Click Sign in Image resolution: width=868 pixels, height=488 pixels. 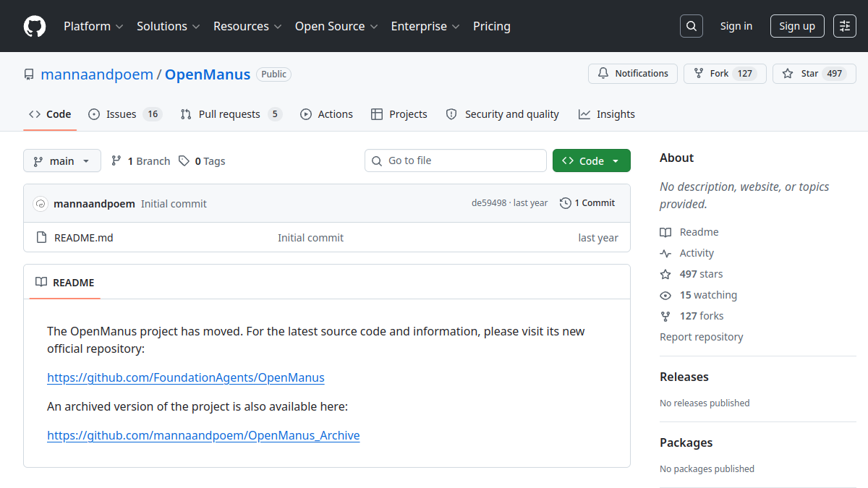pos(736,26)
